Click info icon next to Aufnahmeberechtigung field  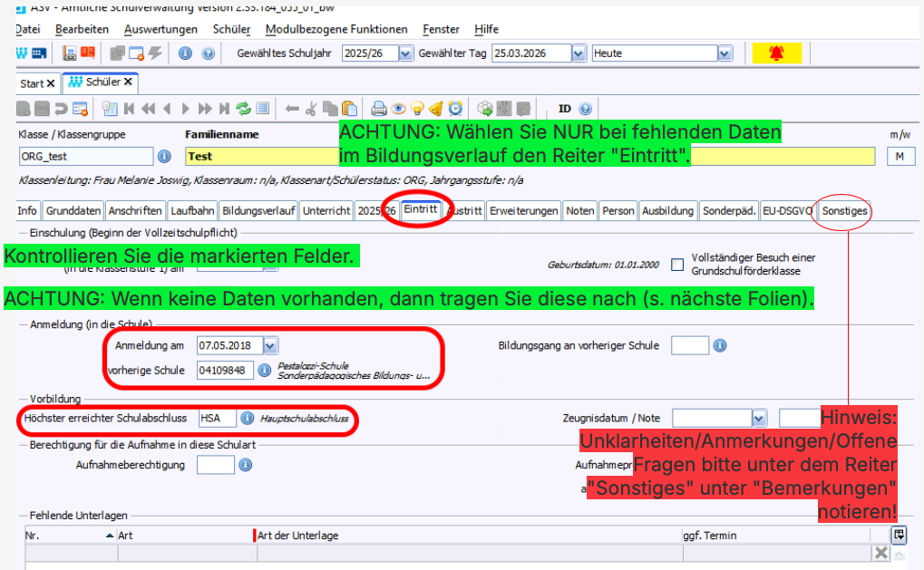click(246, 465)
